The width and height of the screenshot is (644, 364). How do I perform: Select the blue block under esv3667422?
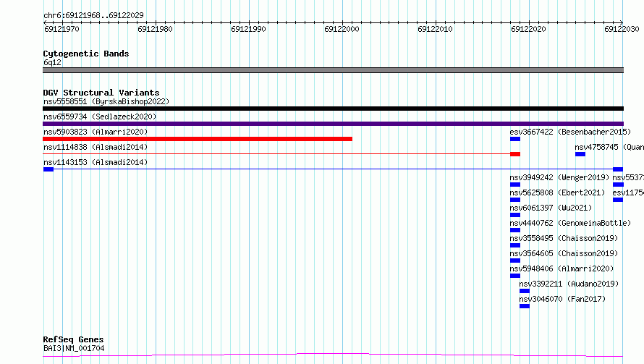click(x=515, y=139)
